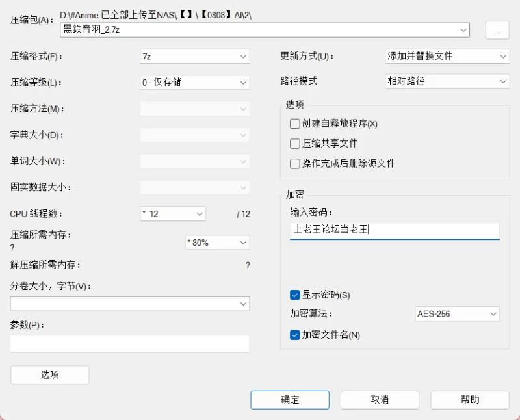Open the 压缩等级 '0 - 仅存储' dropdown
Screen dimensions: 520x420
tap(194, 83)
